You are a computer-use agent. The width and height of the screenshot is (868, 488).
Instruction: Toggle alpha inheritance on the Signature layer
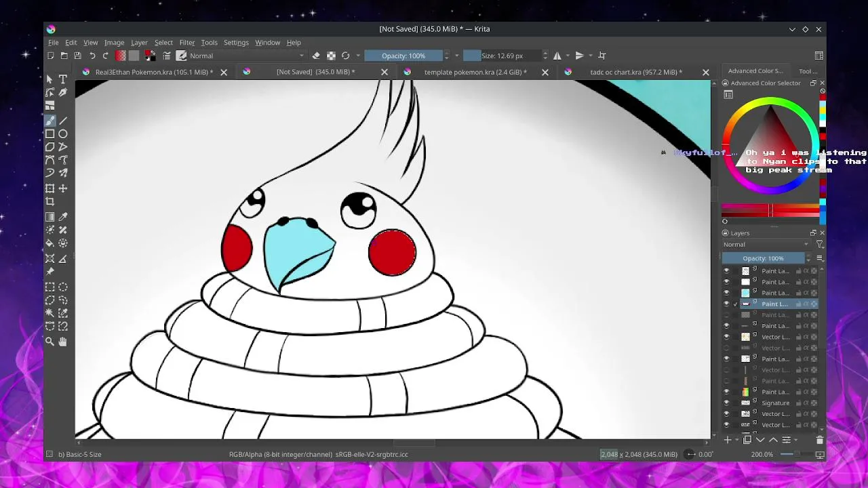coord(806,403)
